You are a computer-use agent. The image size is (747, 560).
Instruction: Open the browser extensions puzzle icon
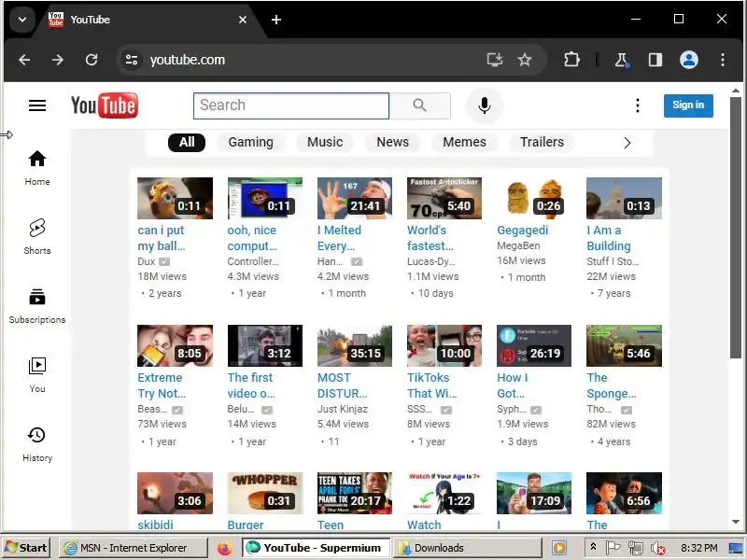pos(571,60)
